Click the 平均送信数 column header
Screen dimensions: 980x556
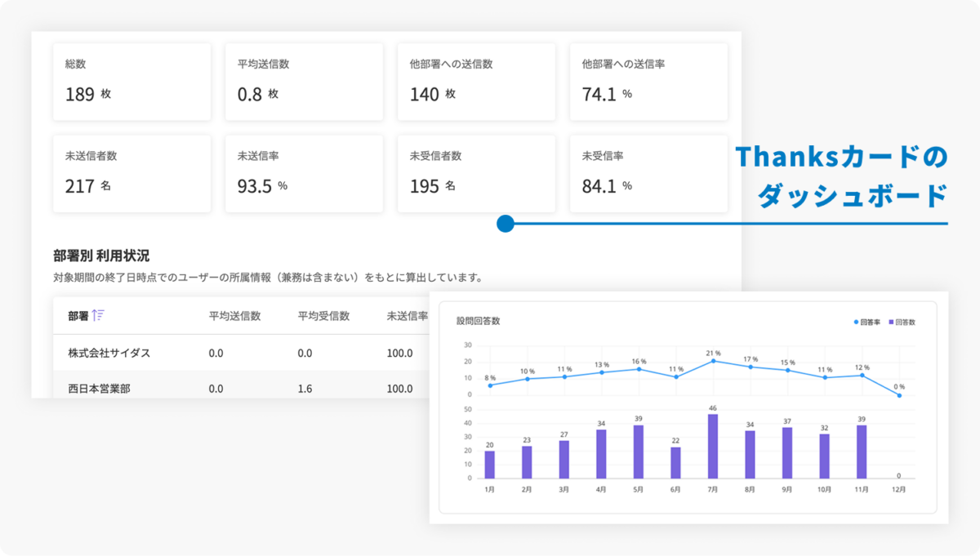tap(234, 316)
